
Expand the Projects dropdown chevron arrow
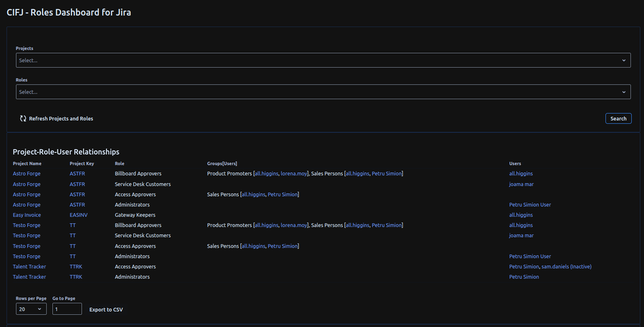coord(623,61)
